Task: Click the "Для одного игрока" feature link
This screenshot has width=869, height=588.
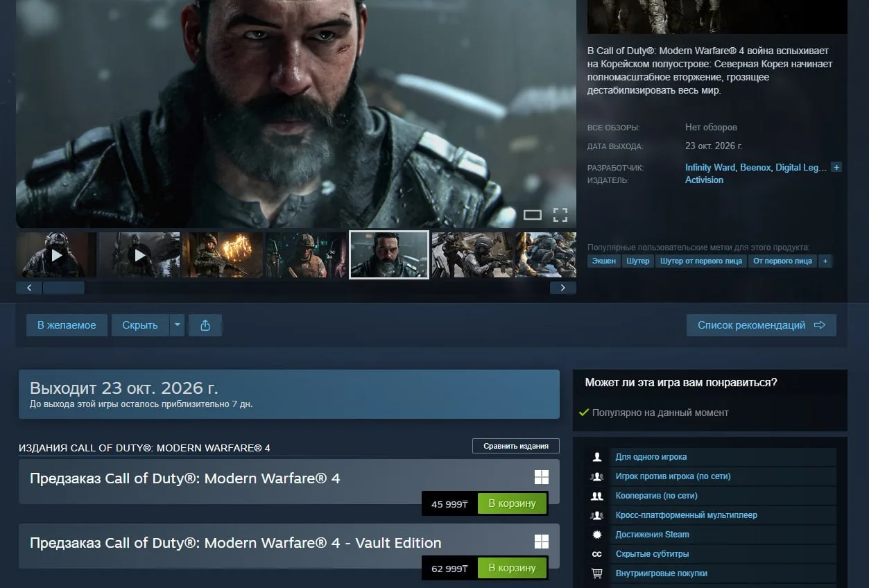Action: click(x=651, y=457)
